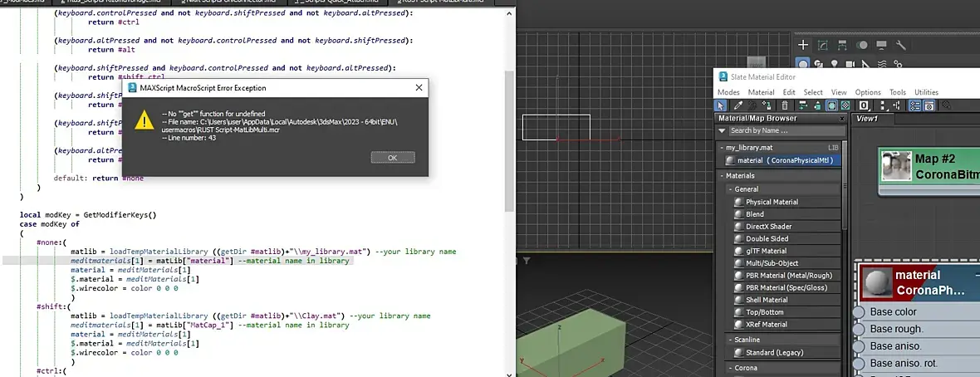Screen dimensions: 980x377
Task: Select the Shapes create category
Action: [x=818, y=64]
